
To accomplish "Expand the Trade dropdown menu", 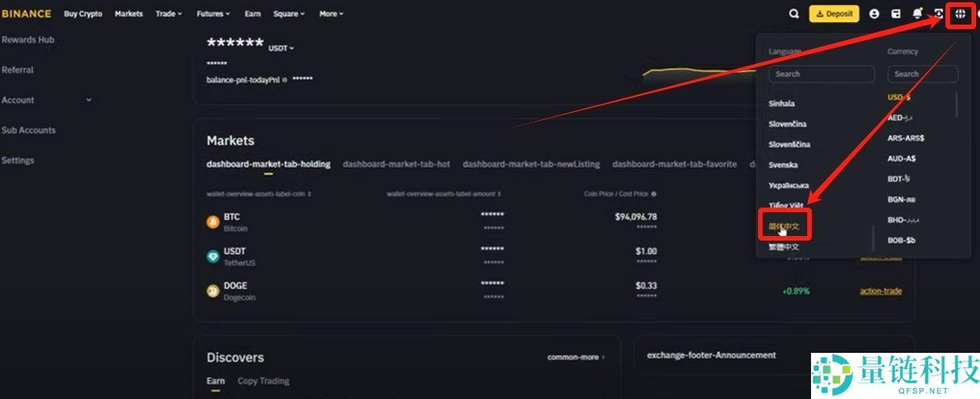I will click(x=169, y=14).
